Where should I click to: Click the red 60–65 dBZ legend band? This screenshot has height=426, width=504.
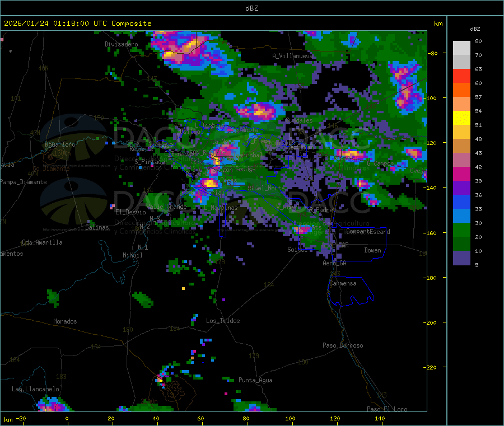461,76
